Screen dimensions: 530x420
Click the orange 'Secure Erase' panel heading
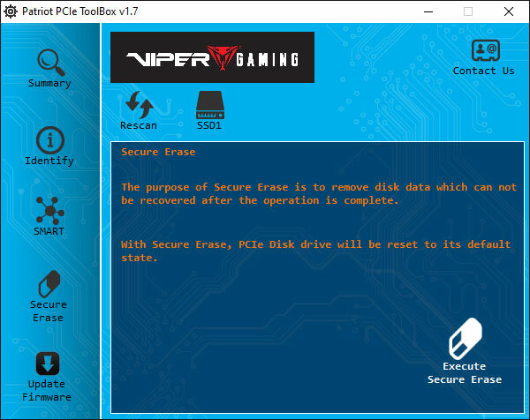158,152
